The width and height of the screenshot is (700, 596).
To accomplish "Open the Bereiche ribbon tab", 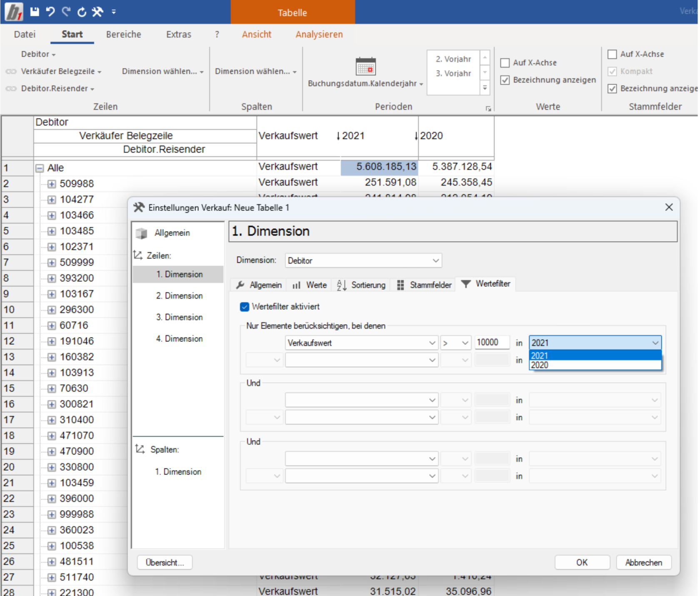I will pos(124,35).
